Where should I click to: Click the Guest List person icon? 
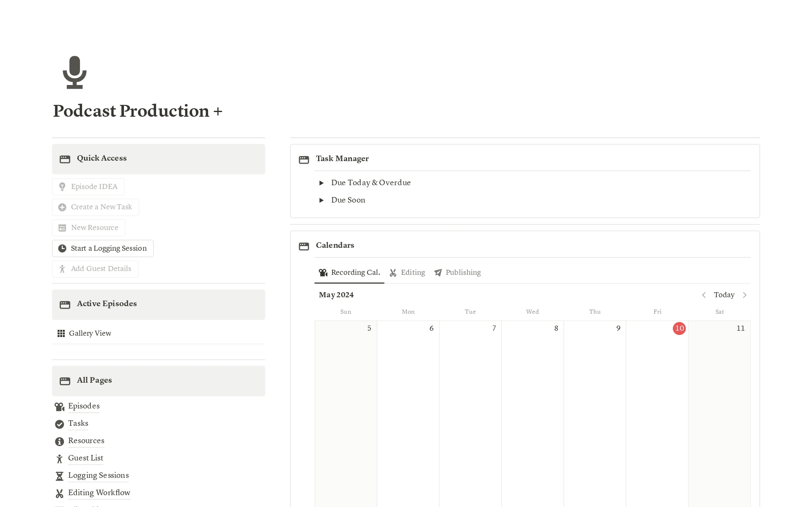[59, 459]
